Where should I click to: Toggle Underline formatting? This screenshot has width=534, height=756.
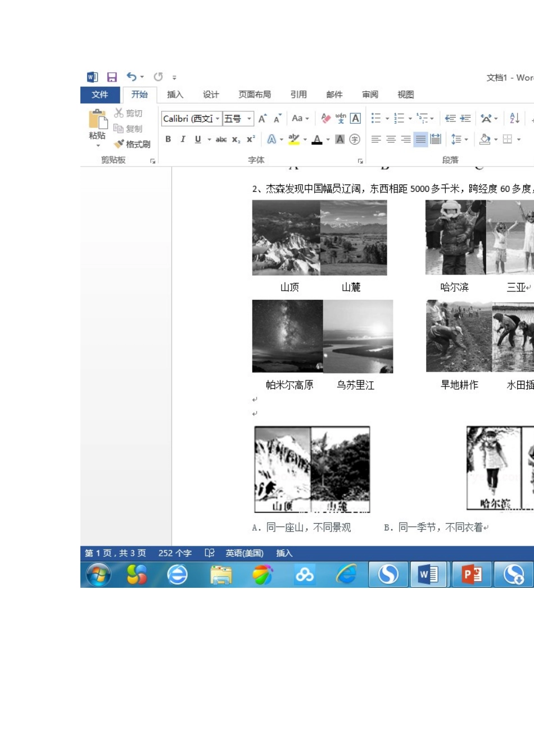coord(198,139)
